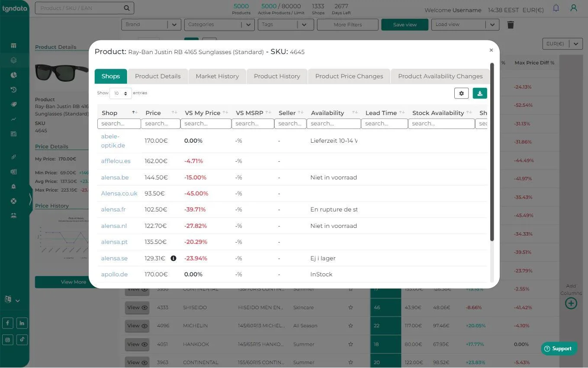
Task: Favorite the SHISEIDO row star
Action: tap(350, 307)
